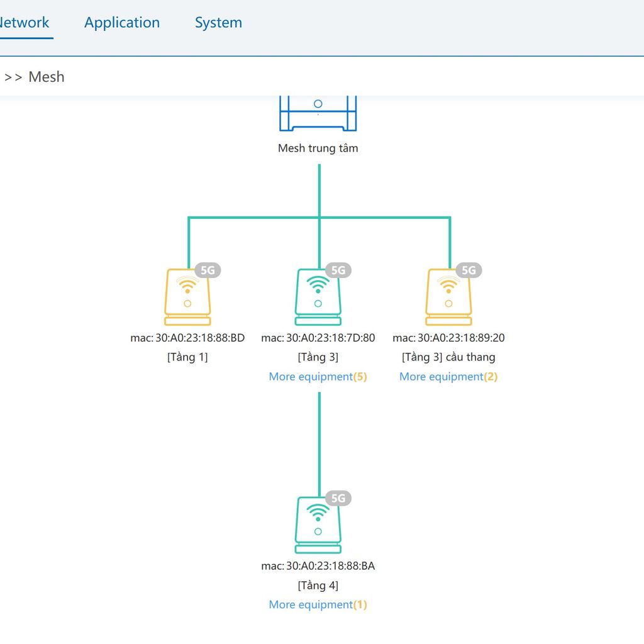Image resolution: width=644 pixels, height=644 pixels.
Task: Click mac: 30:A0:23:18:88:BA text
Action: pyautogui.click(x=318, y=566)
